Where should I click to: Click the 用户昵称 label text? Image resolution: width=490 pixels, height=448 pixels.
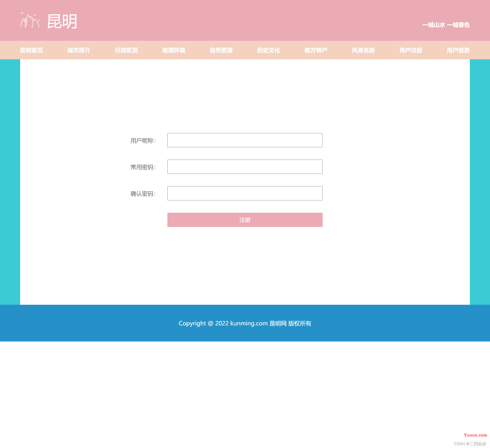(x=143, y=141)
